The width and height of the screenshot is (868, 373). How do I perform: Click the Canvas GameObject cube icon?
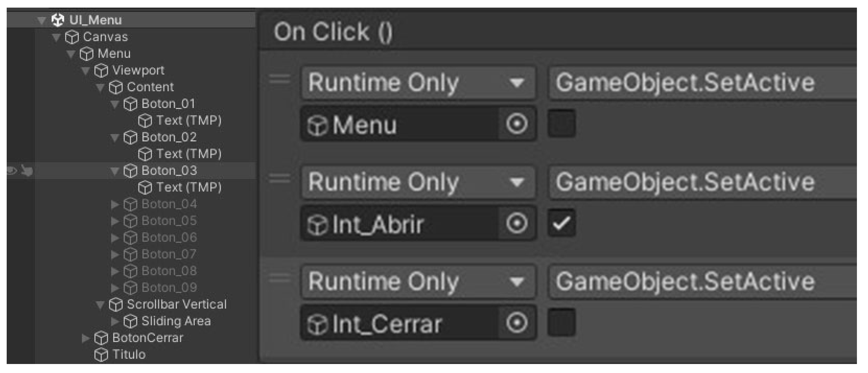[72, 37]
